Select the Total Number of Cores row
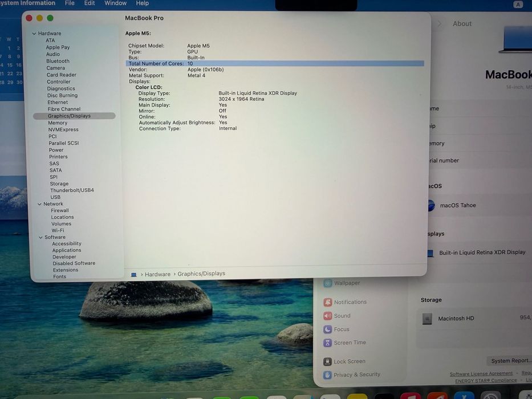Image resolution: width=532 pixels, height=399 pixels. [275, 63]
